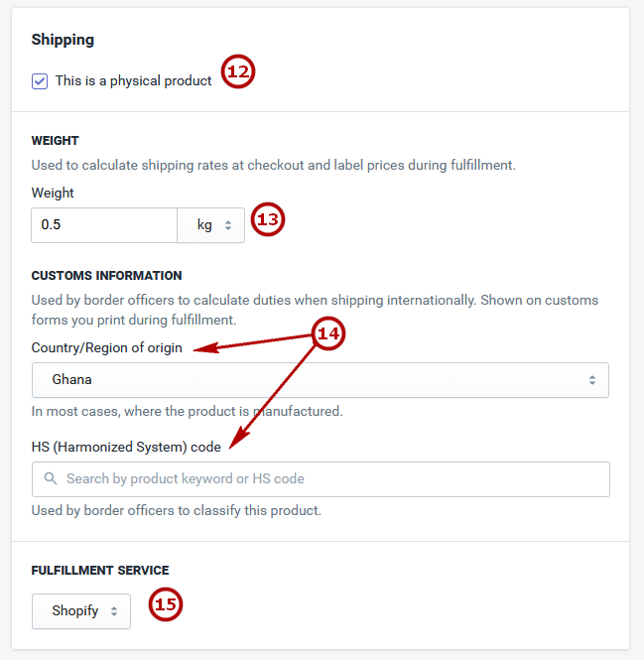Click the weight value input field
Screen dimensions: 644x660
click(x=104, y=224)
